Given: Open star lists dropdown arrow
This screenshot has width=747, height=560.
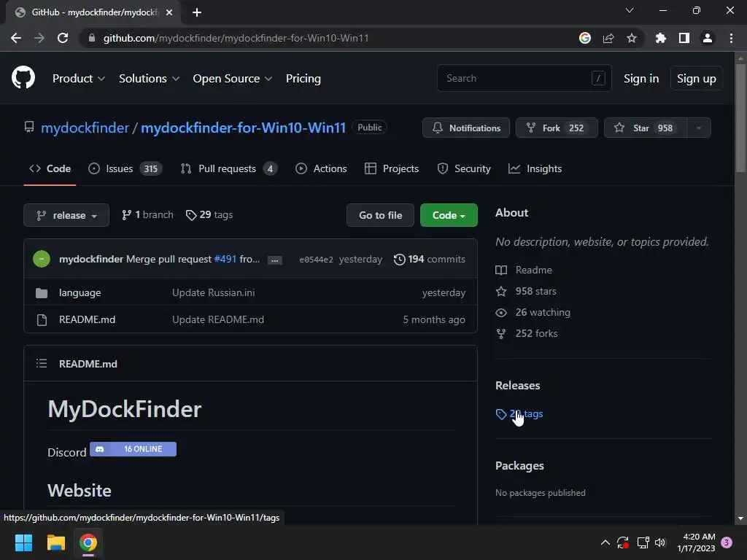Looking at the screenshot, I should (699, 128).
